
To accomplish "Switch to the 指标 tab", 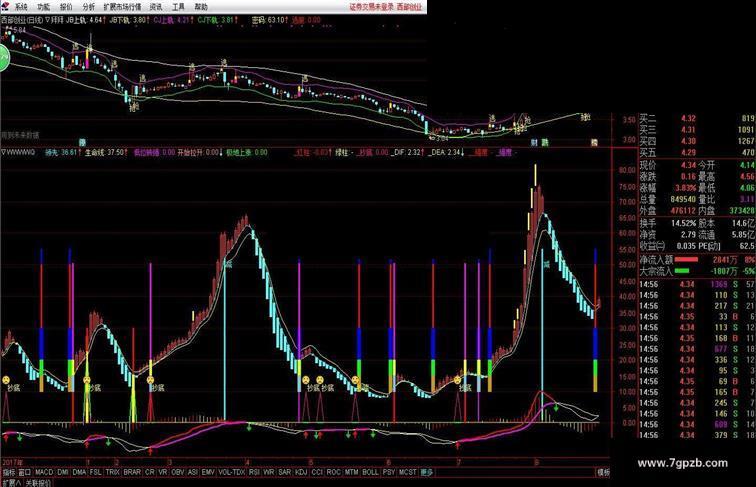I will [9, 472].
